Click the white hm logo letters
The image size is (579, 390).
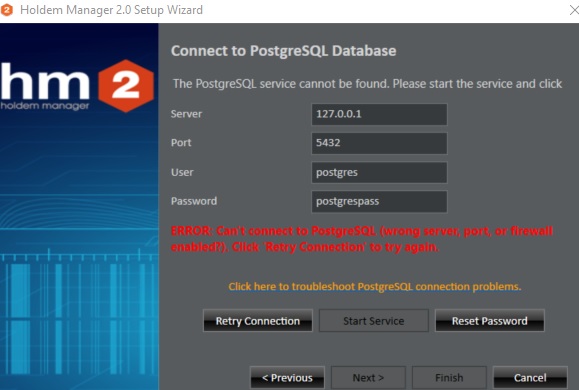pyautogui.click(x=45, y=81)
